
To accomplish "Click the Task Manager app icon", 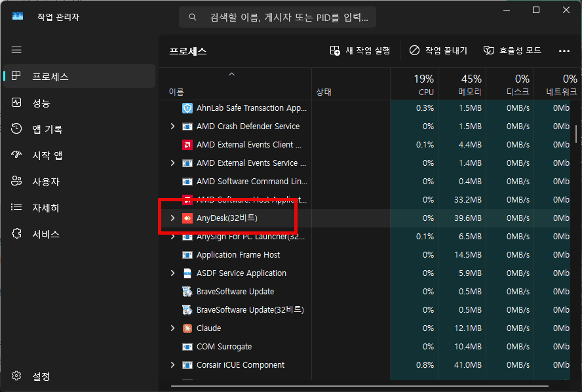I will pyautogui.click(x=18, y=16).
